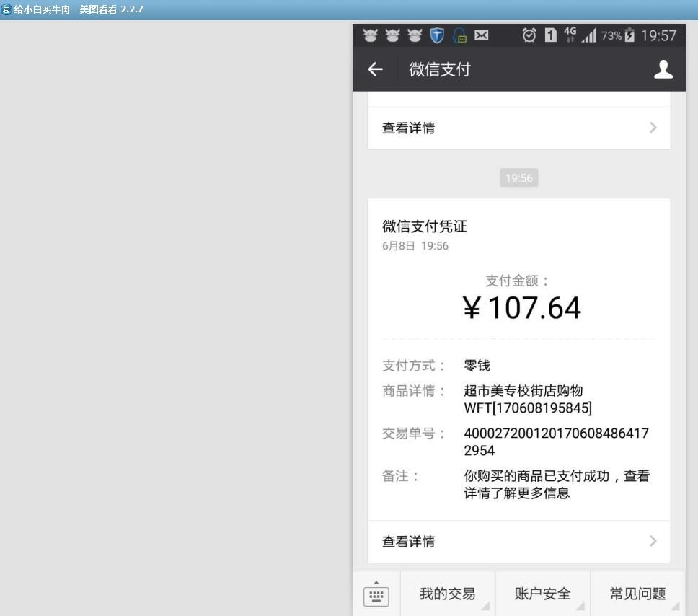Tap the charging battery icon

pos(629,35)
